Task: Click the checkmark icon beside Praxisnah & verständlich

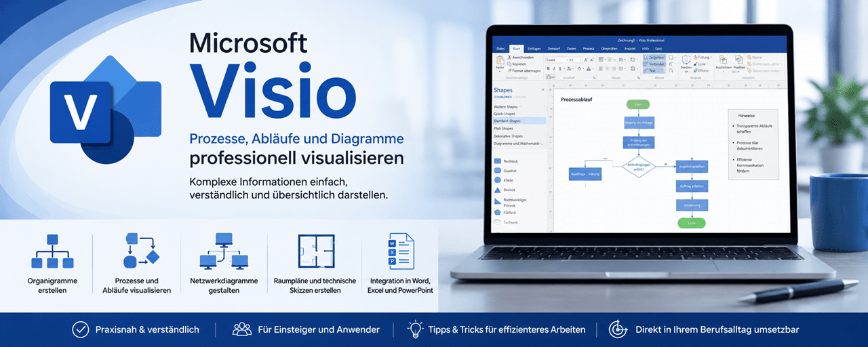Action: tap(81, 329)
